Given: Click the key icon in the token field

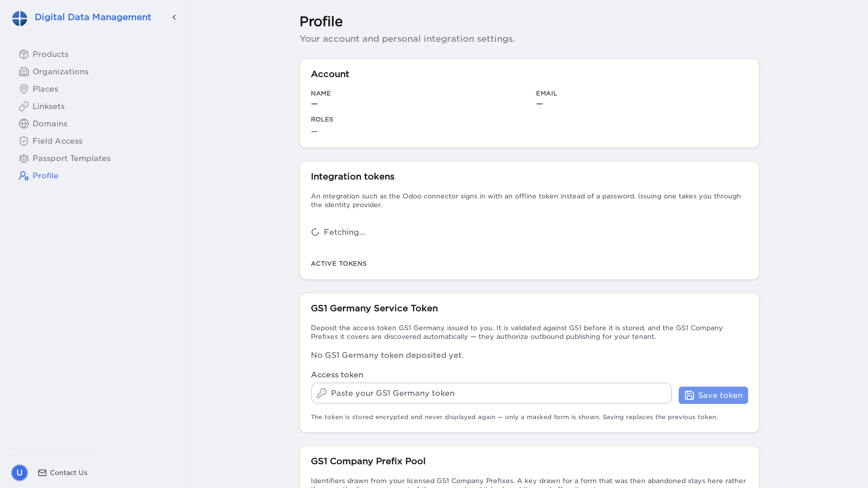Looking at the screenshot, I should (x=322, y=393).
